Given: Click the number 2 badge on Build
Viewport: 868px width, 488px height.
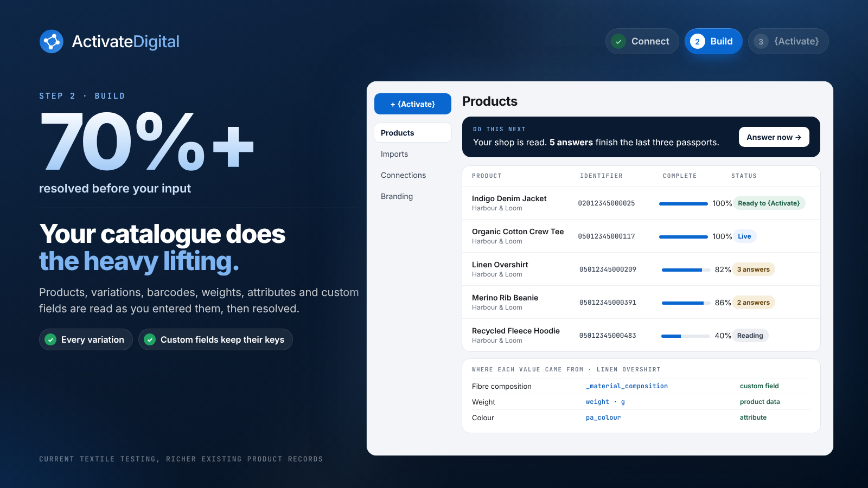Looking at the screenshot, I should [698, 41].
